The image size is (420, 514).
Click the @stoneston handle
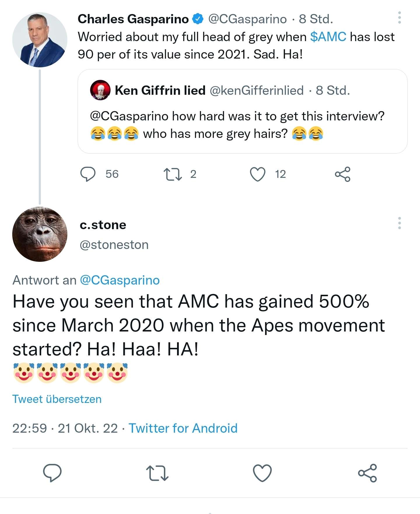point(114,245)
